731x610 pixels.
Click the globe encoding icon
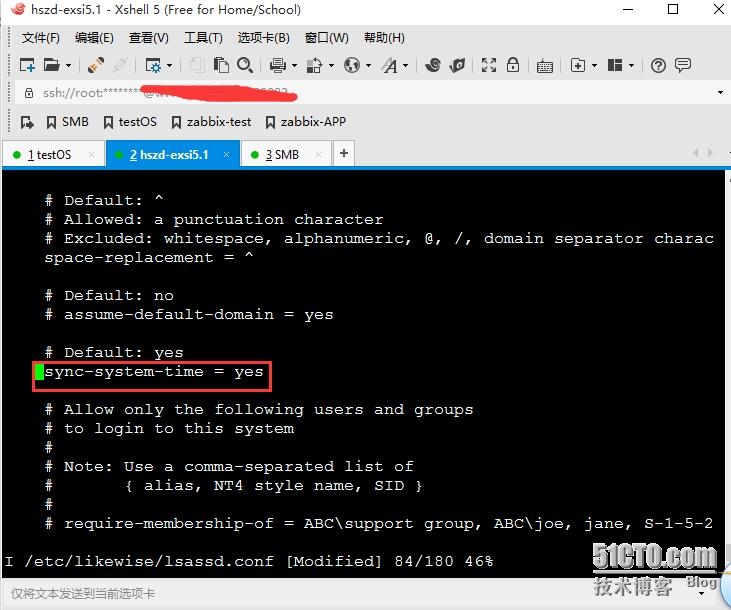352,65
